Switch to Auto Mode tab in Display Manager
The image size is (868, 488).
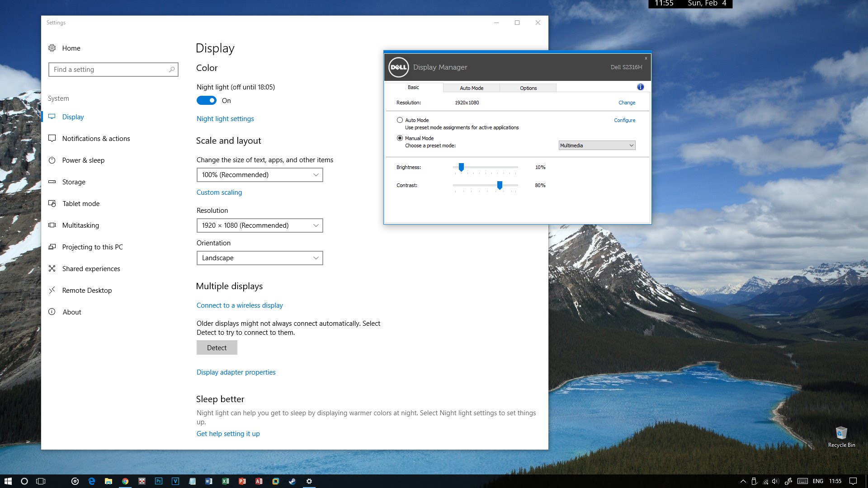(471, 88)
